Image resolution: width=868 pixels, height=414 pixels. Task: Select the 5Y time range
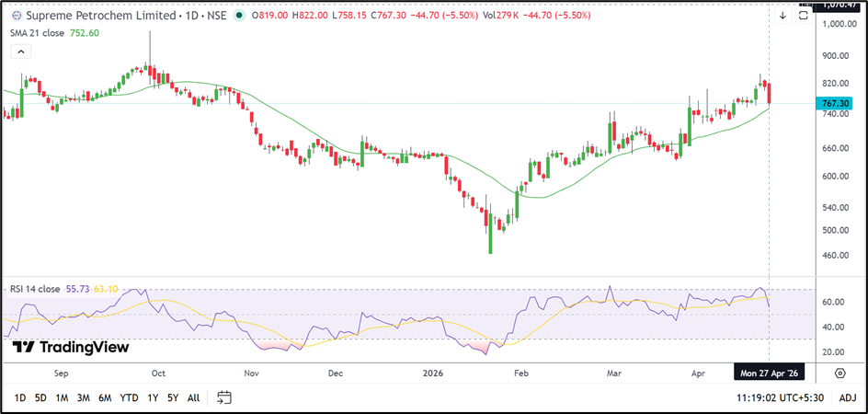172,397
